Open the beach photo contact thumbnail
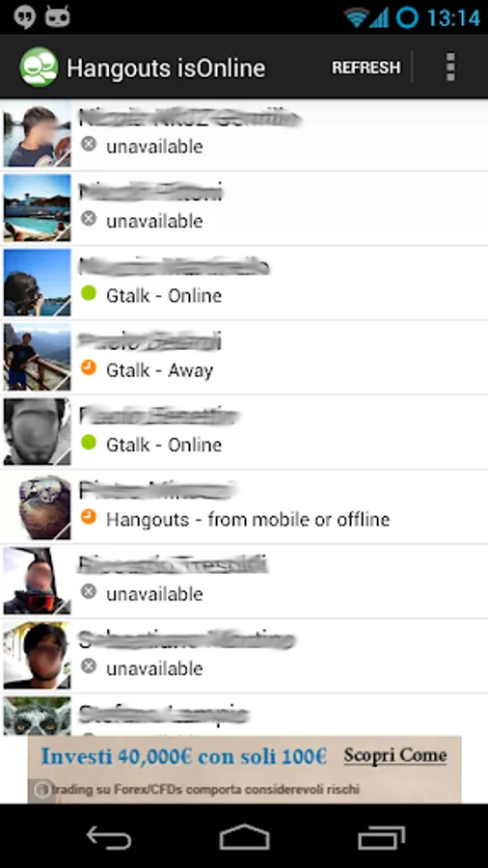The height and width of the screenshot is (868, 488). (x=37, y=207)
